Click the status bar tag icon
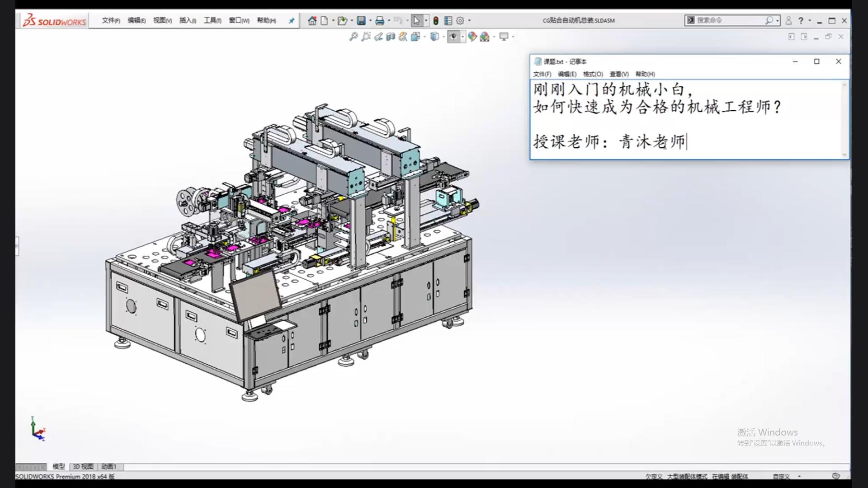This screenshot has height=488, width=868. 836,476
